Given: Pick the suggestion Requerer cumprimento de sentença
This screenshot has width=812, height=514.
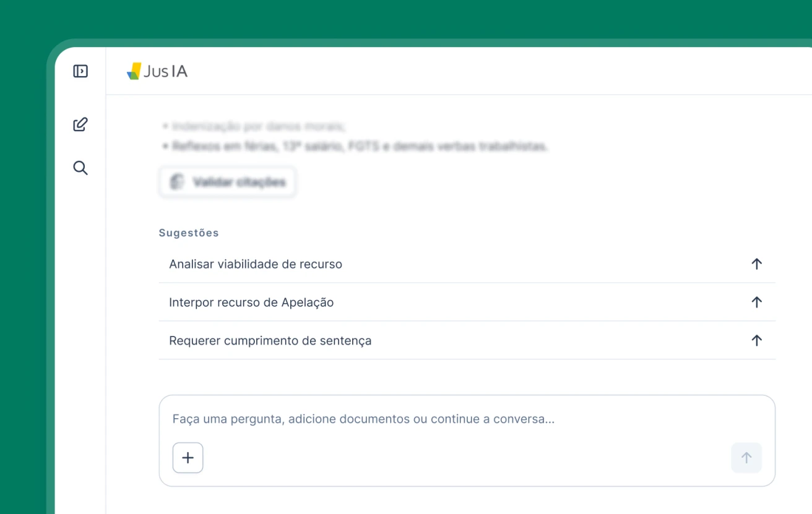Looking at the screenshot, I should (270, 341).
